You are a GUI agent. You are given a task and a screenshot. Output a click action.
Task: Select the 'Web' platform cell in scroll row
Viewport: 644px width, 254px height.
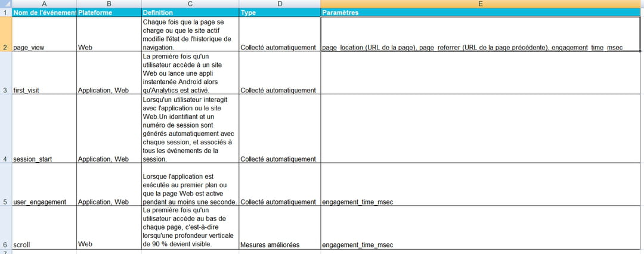109,228
